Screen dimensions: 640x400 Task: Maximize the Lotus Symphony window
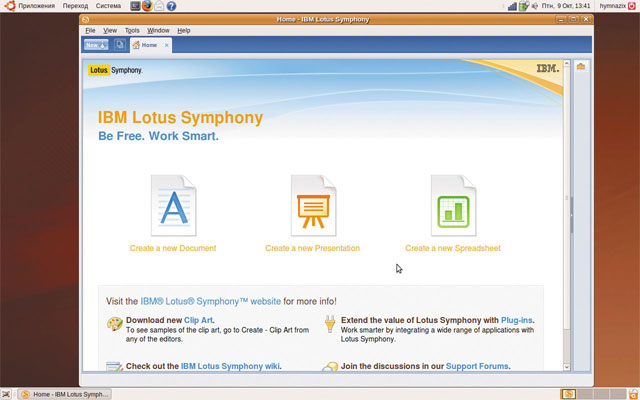pyautogui.click(x=573, y=19)
